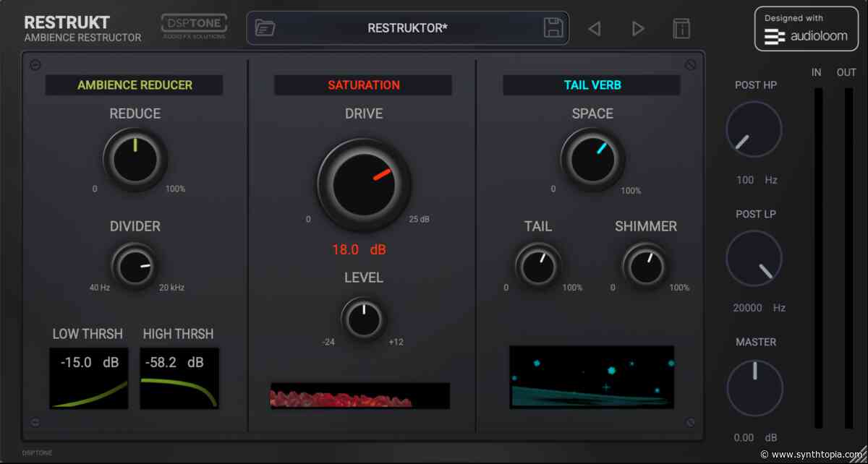The image size is (868, 464).
Task: Click the POST LP label
Action: pyautogui.click(x=756, y=214)
